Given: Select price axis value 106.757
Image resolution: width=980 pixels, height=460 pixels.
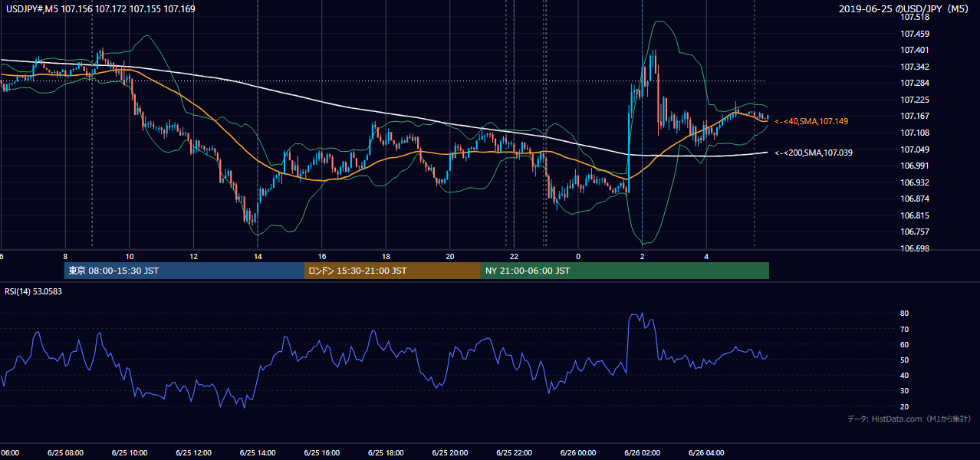Looking at the screenshot, I should click(x=915, y=232).
